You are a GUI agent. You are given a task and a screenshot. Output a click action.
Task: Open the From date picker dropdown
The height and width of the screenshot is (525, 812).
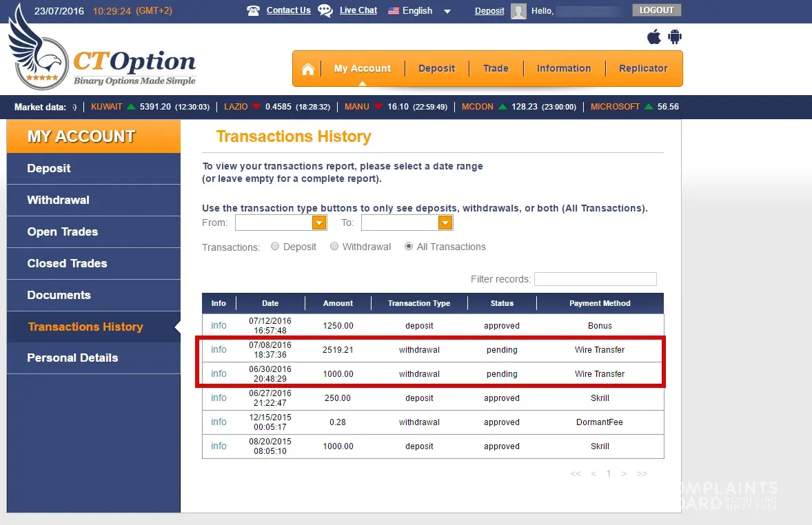tap(319, 223)
